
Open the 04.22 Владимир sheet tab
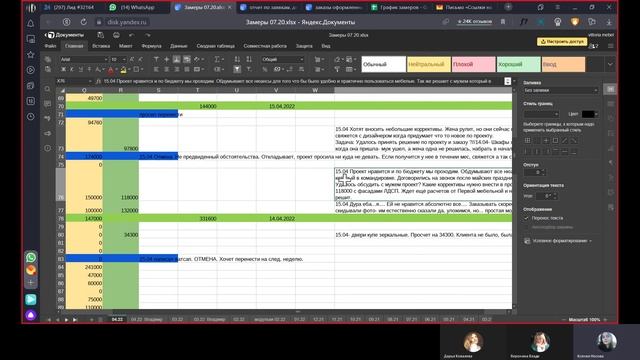(147, 320)
